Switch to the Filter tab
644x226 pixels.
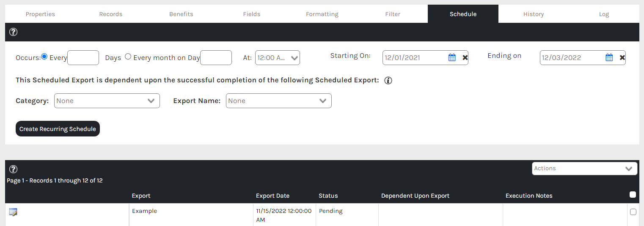click(x=393, y=14)
